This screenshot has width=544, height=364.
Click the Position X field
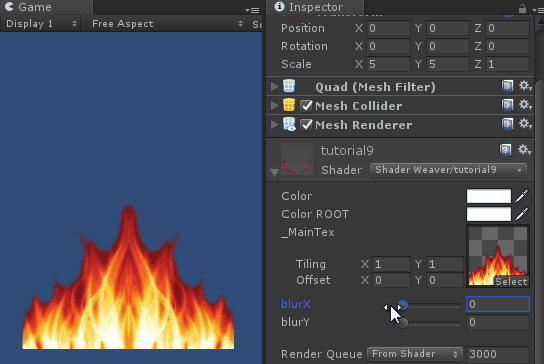point(389,28)
